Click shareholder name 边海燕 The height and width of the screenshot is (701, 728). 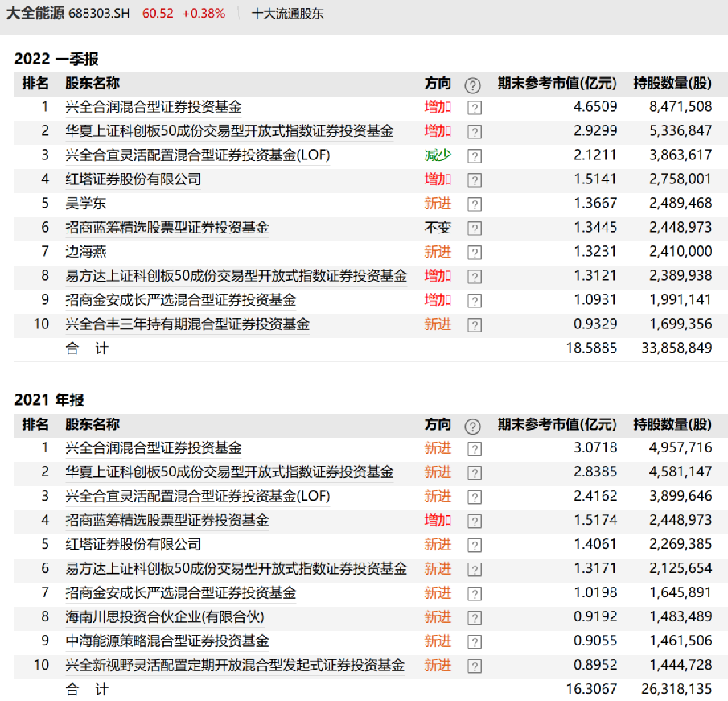pyautogui.click(x=86, y=252)
